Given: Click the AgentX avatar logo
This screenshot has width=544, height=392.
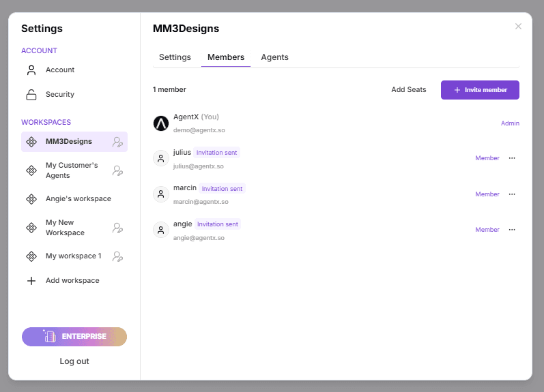Looking at the screenshot, I should point(161,123).
